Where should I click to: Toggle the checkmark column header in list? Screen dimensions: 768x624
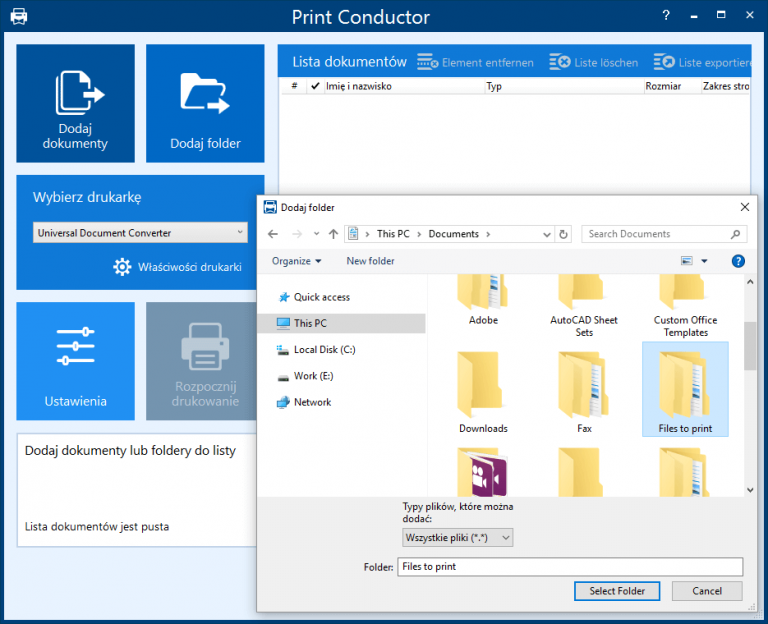point(316,87)
